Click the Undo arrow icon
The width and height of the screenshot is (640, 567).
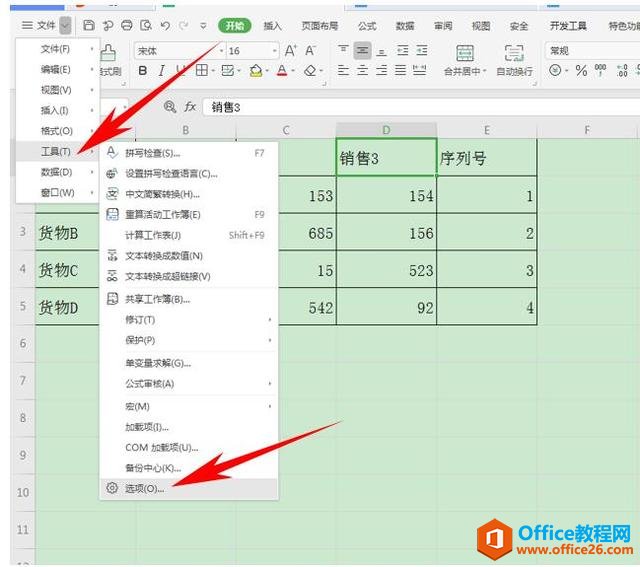click(x=165, y=26)
